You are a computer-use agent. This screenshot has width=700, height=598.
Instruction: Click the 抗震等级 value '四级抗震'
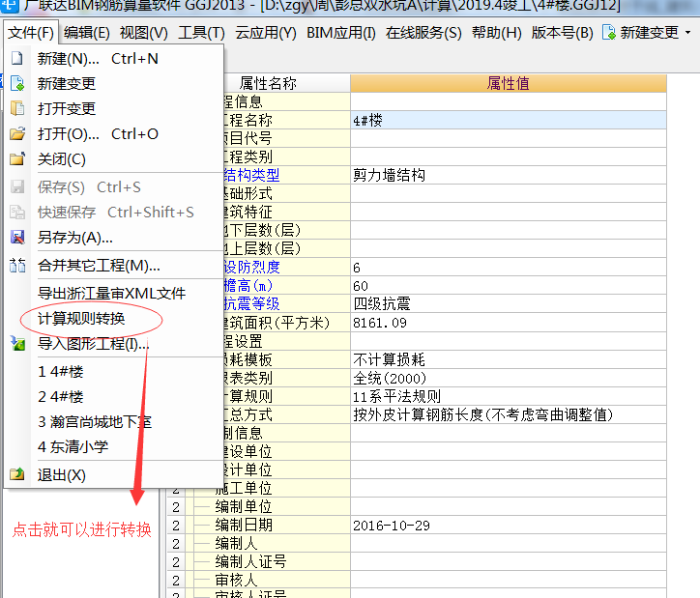(508, 303)
